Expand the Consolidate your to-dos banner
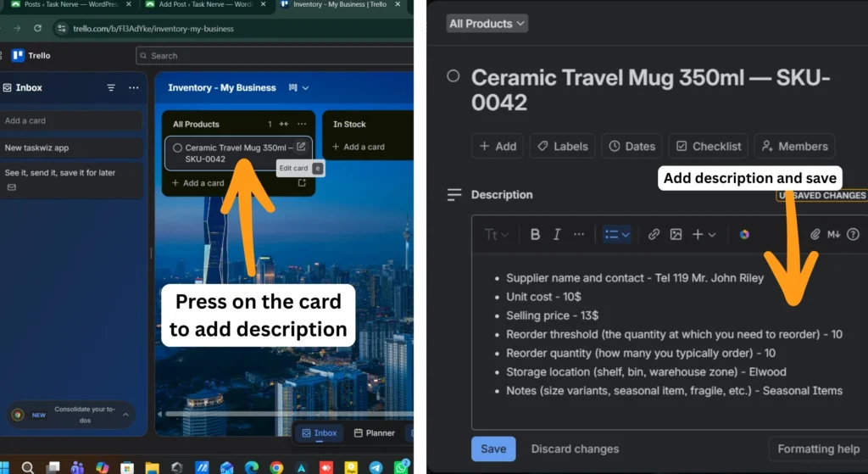The image size is (868, 474). tap(125, 415)
